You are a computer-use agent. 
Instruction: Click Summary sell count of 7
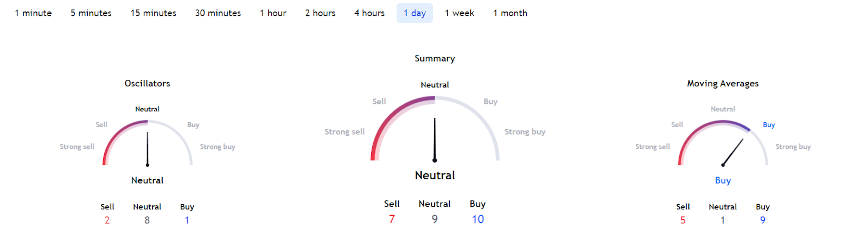(x=392, y=219)
